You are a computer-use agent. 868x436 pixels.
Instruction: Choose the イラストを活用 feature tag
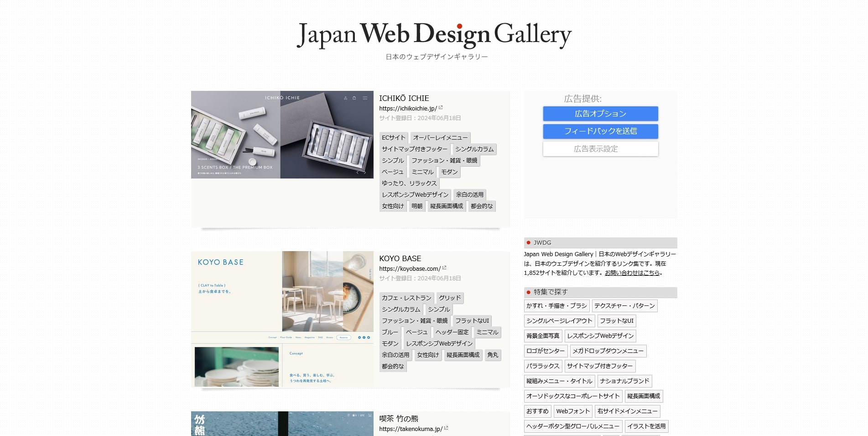646,426
